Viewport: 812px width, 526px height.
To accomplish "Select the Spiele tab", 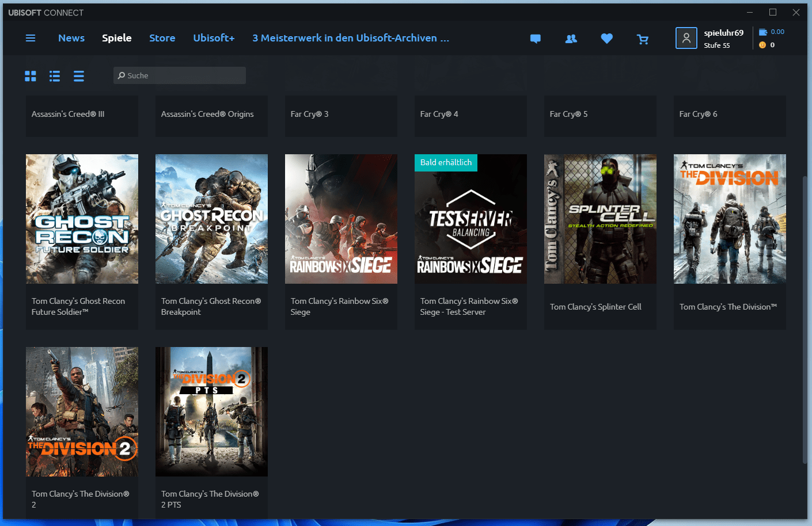I will [117, 38].
